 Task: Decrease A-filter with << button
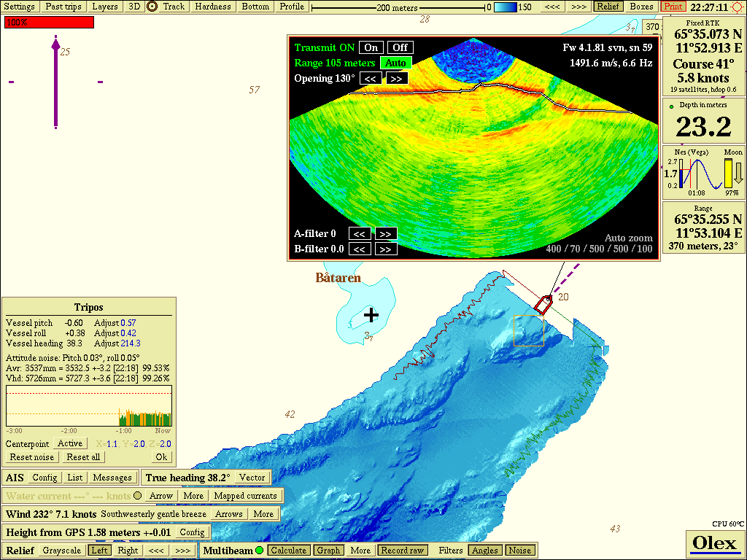[x=360, y=234]
